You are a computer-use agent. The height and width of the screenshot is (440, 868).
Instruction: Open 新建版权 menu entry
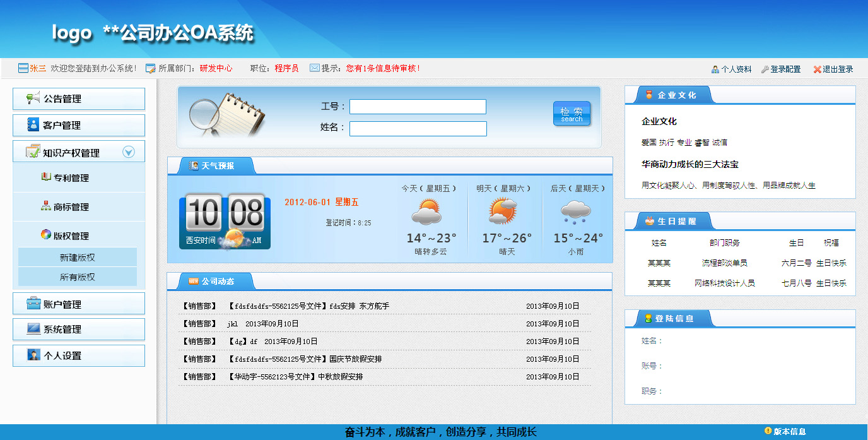pyautogui.click(x=78, y=258)
